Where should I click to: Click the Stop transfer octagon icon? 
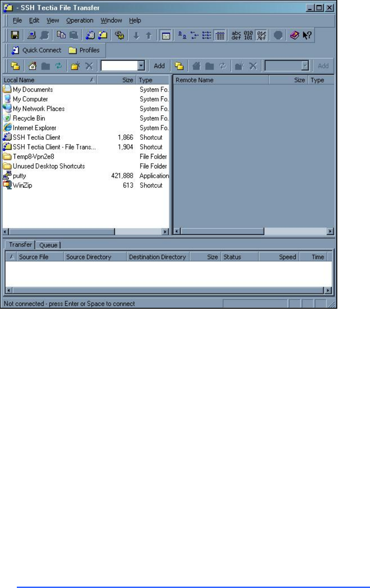pyautogui.click(x=277, y=35)
